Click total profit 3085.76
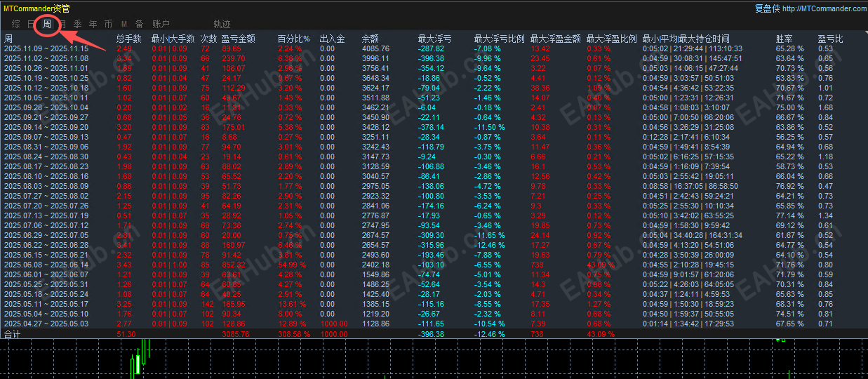Viewport: 868px width, 379px height. [235, 334]
